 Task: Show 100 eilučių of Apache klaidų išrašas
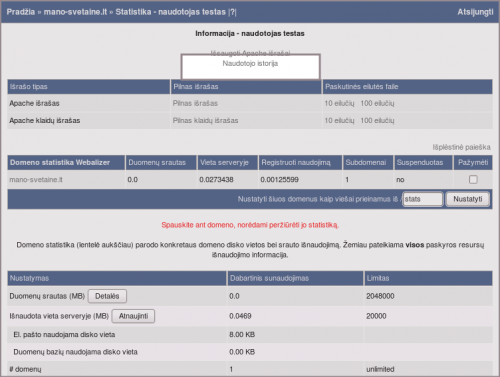tap(377, 121)
